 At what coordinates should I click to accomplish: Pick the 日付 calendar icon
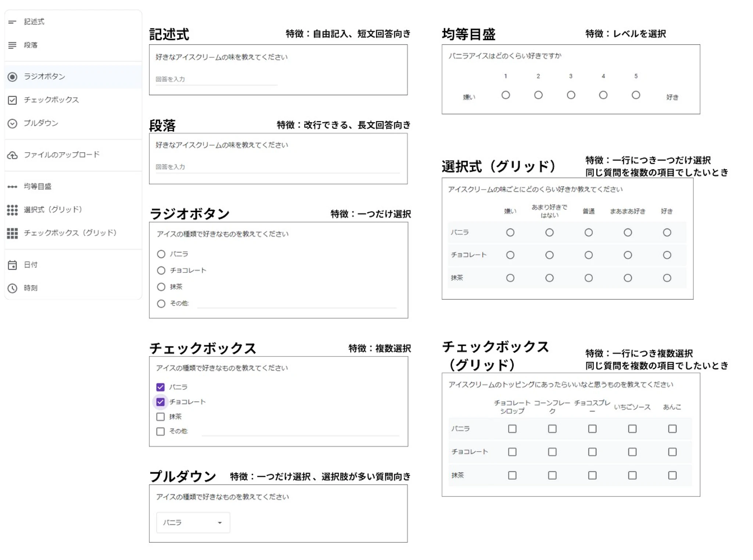12,265
